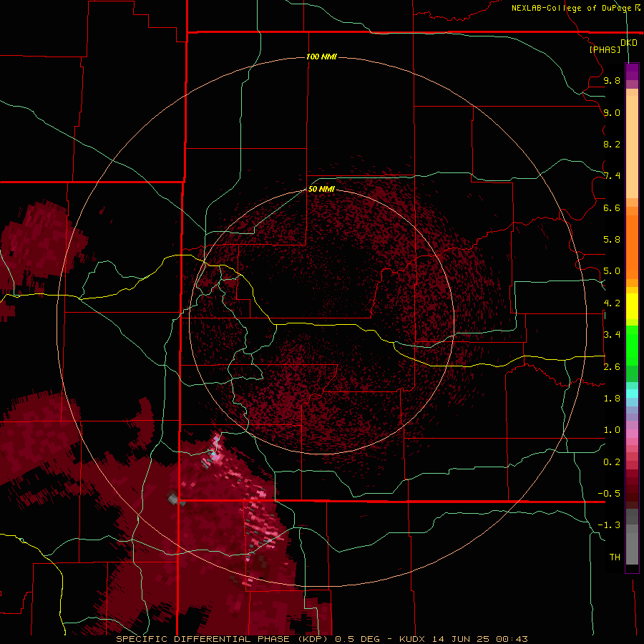Click the [PHAS] legend label

point(605,49)
